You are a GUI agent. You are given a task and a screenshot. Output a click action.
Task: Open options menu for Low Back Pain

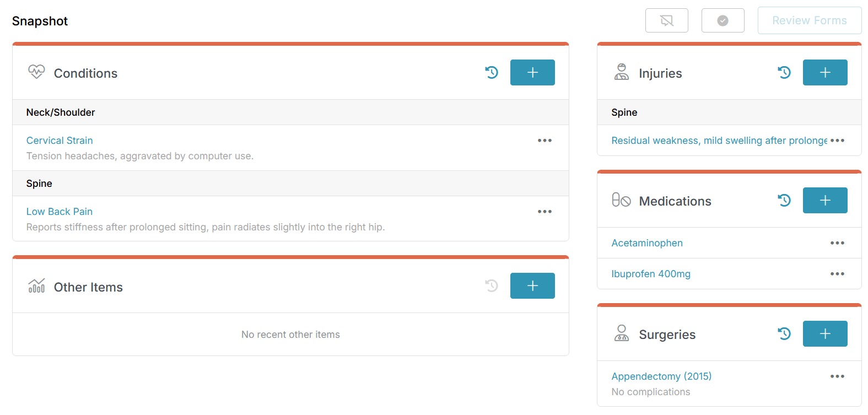tap(544, 212)
